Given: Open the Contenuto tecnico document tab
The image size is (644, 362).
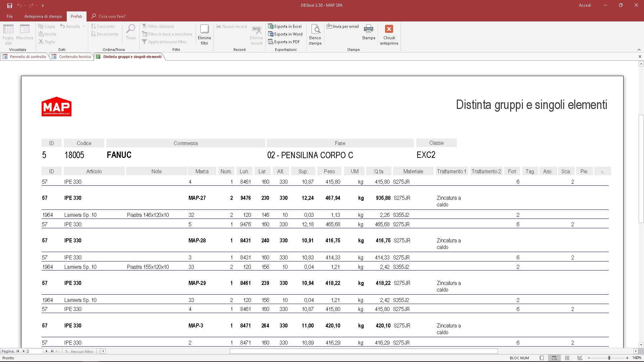Looking at the screenshot, I should pos(71,57).
